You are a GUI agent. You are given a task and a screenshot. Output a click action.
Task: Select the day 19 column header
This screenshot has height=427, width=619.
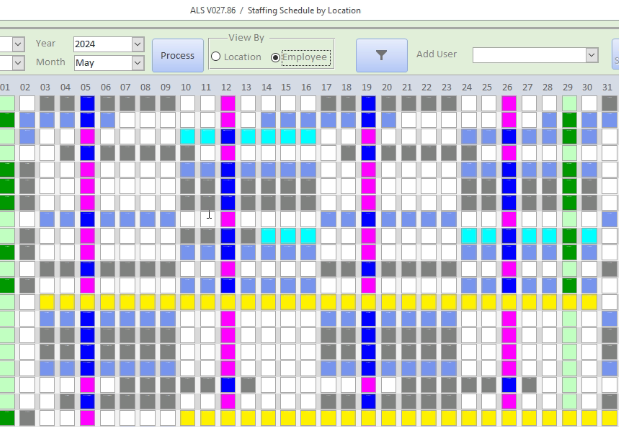[368, 87]
